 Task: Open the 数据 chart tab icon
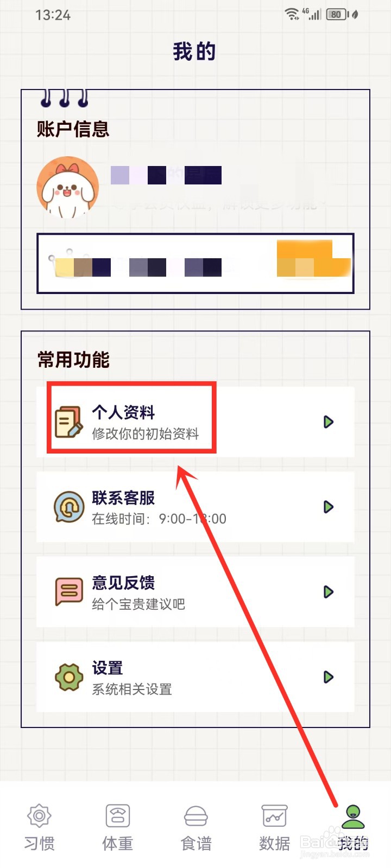(274, 815)
